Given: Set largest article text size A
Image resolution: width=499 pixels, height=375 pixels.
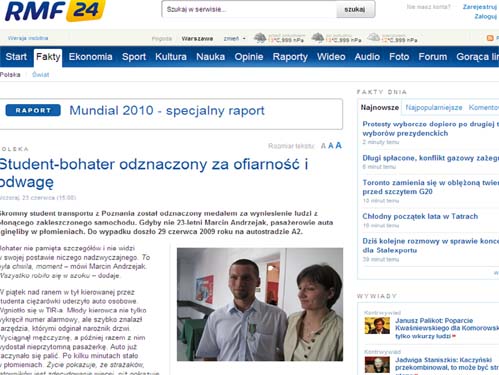Looking at the screenshot, I should pyautogui.click(x=338, y=145).
